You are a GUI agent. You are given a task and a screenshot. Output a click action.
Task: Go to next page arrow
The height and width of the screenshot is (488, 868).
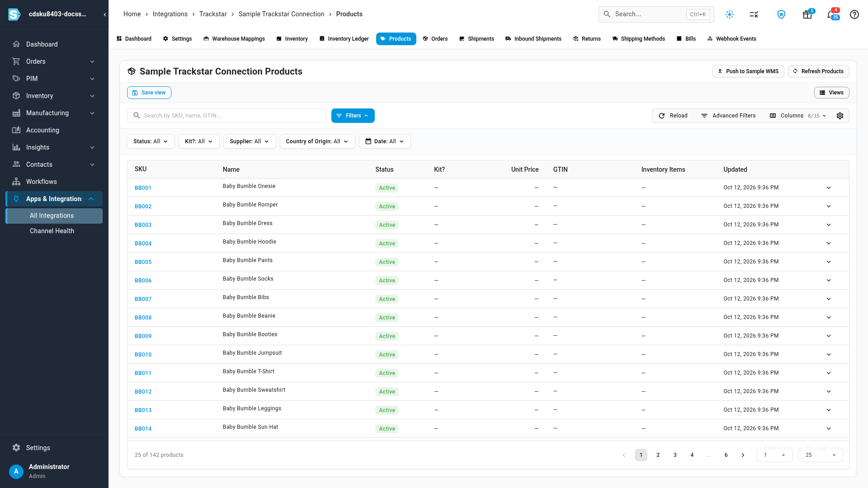click(743, 455)
